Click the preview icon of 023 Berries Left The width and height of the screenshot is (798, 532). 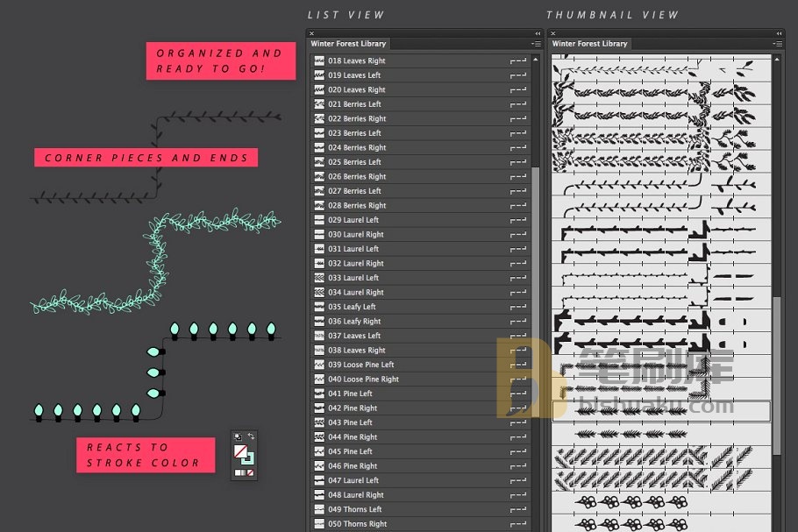(319, 133)
